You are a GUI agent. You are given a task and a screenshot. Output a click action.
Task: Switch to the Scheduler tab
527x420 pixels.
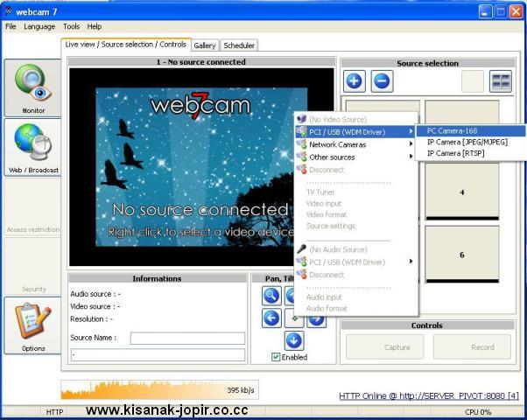(x=239, y=45)
